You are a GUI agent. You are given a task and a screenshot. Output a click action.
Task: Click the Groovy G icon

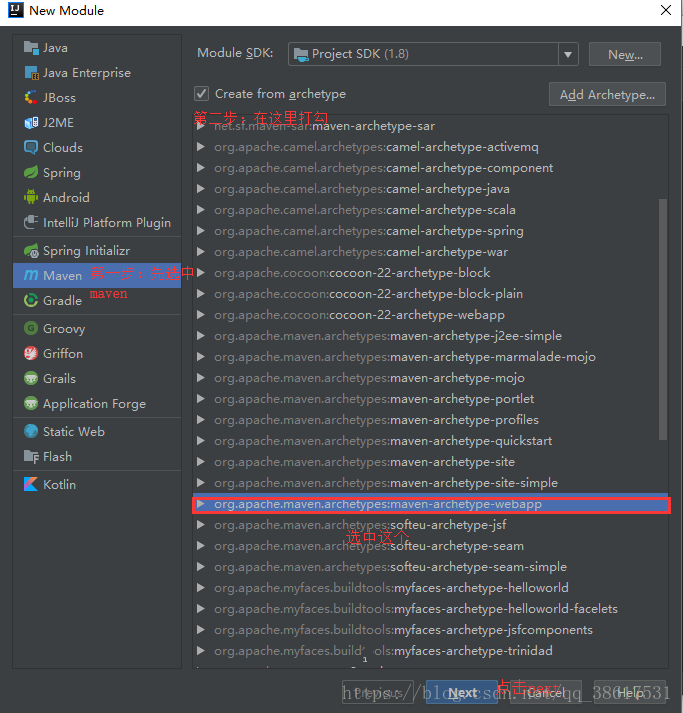(x=31, y=328)
